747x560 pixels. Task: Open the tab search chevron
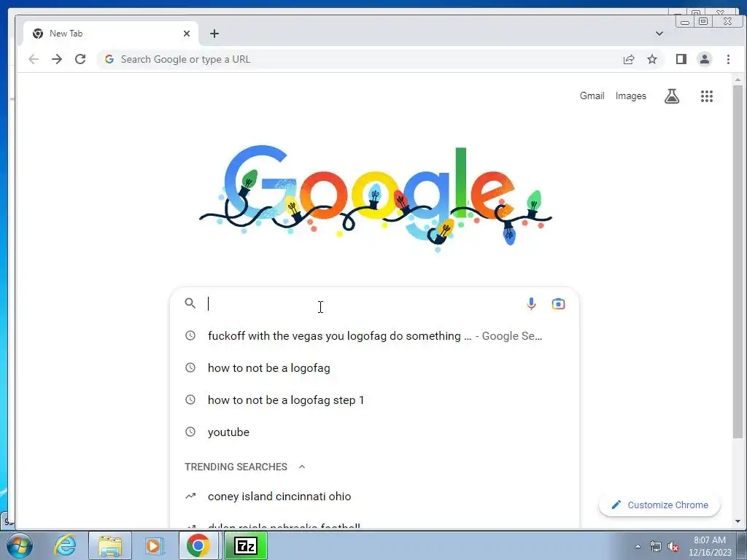point(659,34)
